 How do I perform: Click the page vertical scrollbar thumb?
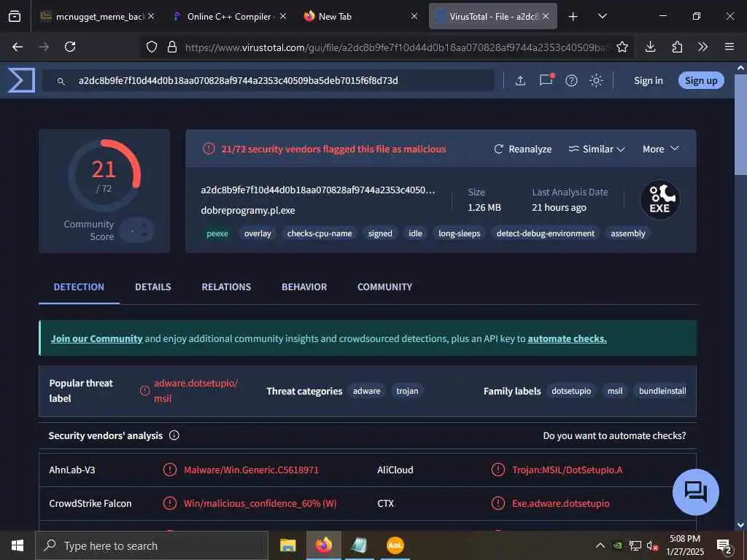coord(741,124)
